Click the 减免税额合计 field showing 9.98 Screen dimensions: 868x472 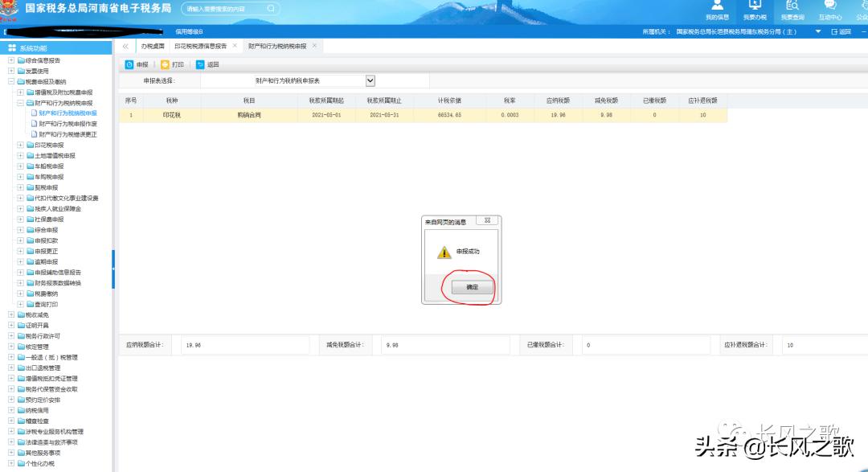(445, 345)
